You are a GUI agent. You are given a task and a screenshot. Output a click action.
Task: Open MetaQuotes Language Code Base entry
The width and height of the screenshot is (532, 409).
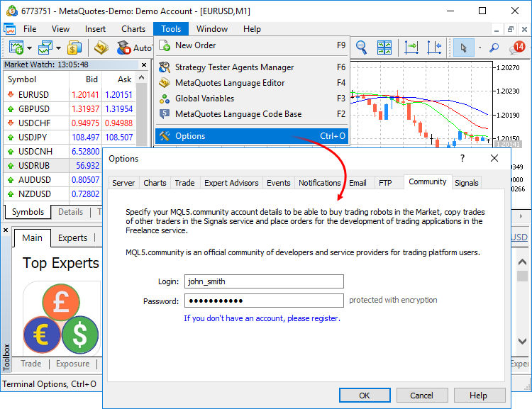pyautogui.click(x=252, y=114)
